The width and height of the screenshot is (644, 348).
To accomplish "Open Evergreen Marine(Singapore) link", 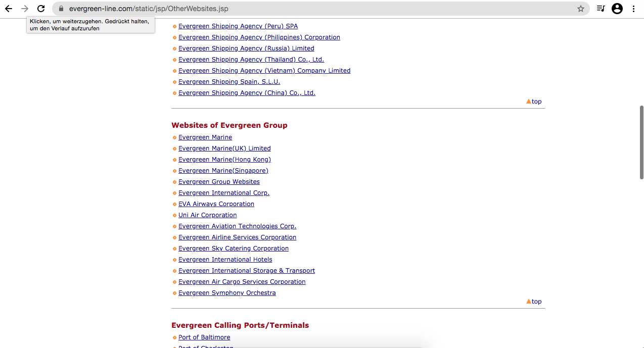I will coord(223,171).
